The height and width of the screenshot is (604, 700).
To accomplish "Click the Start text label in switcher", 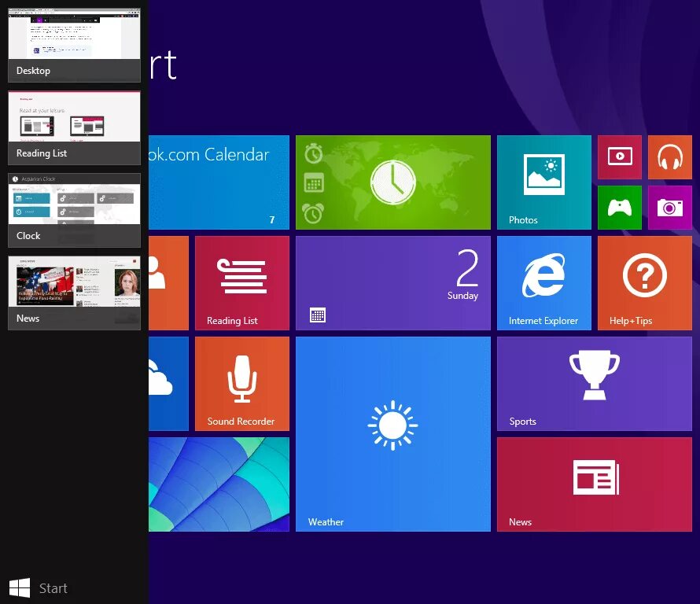I will pyautogui.click(x=53, y=588).
